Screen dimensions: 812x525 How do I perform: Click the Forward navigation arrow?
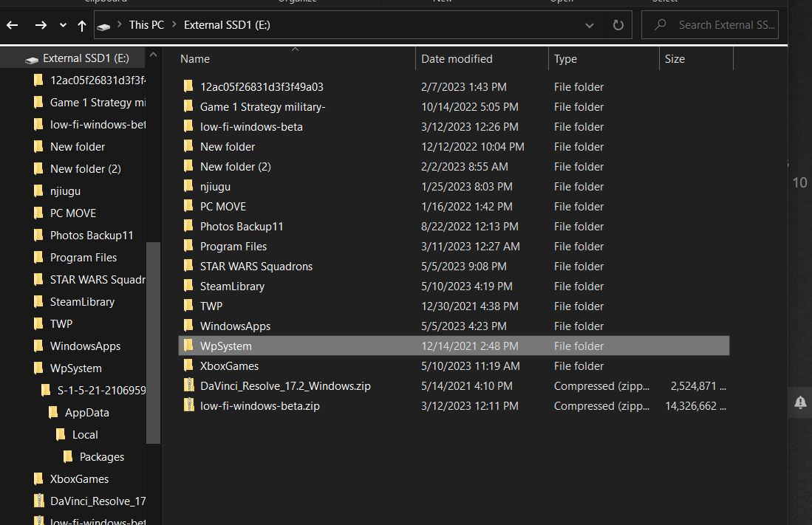pos(41,25)
